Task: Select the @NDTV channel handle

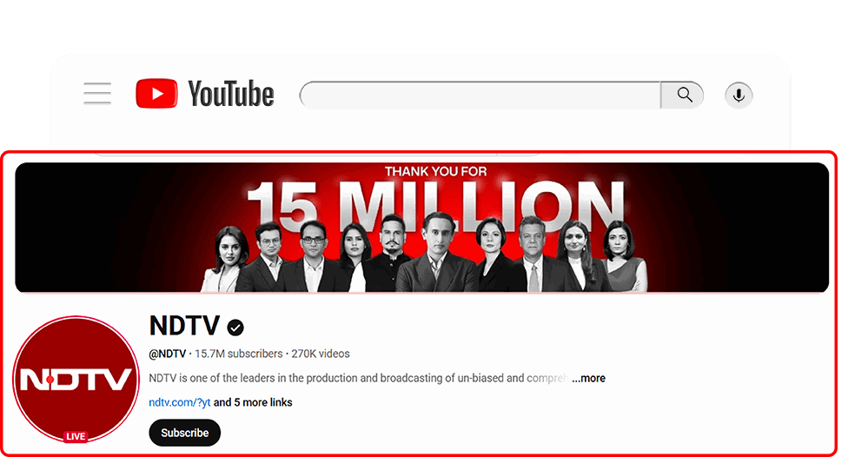Action: [x=167, y=354]
